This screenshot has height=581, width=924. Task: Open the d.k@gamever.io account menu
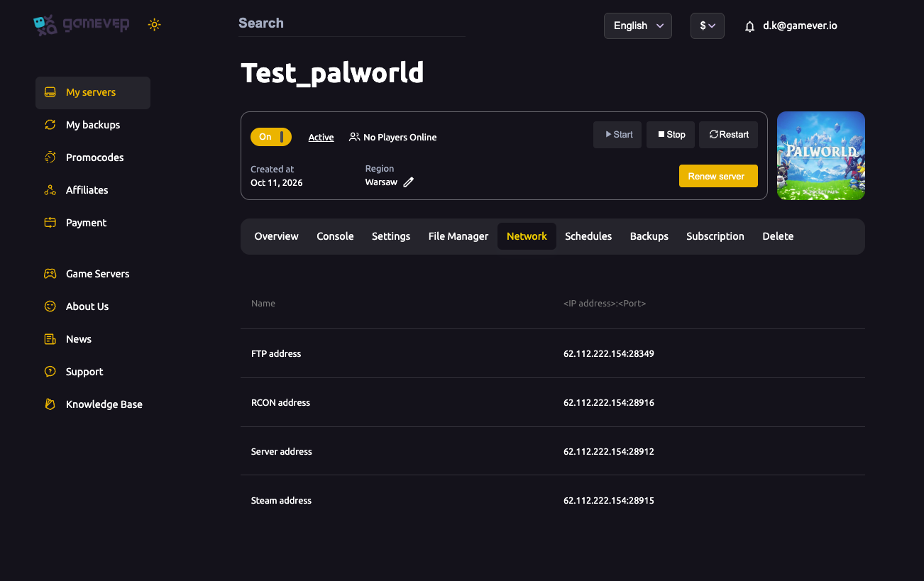pyautogui.click(x=800, y=26)
